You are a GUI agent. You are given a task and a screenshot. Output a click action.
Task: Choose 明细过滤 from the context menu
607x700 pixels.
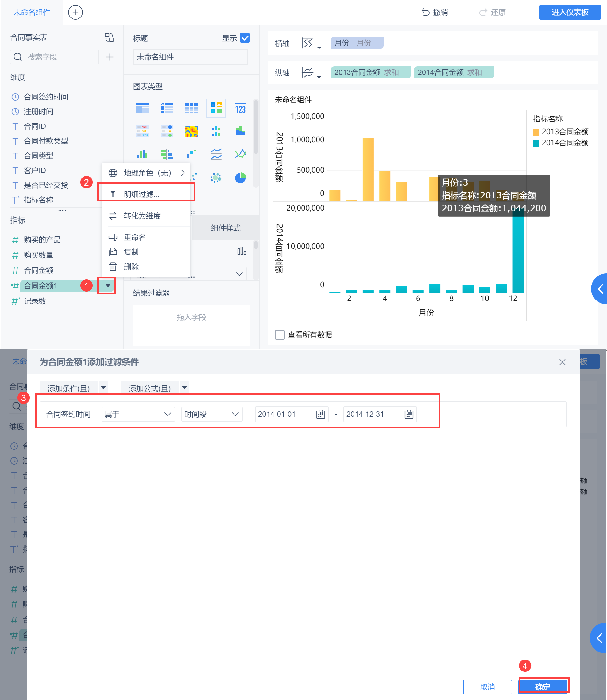click(x=141, y=194)
